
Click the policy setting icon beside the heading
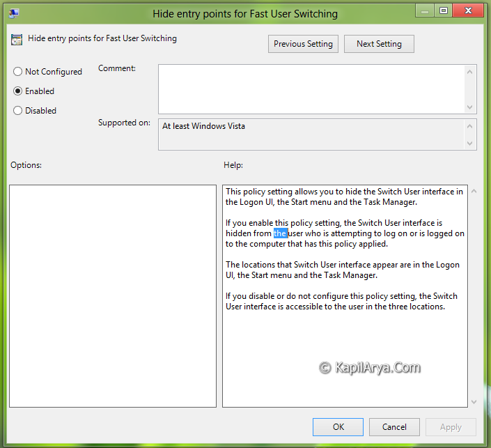click(17, 40)
